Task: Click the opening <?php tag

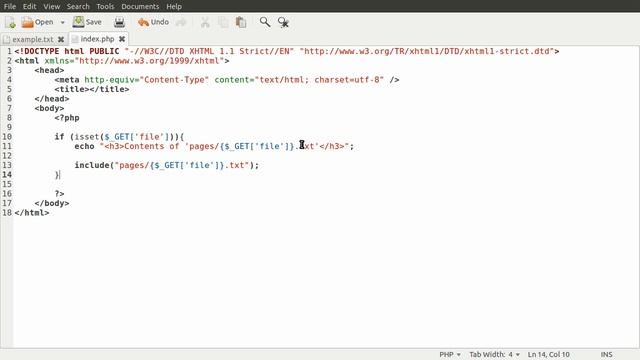Action: [67, 118]
